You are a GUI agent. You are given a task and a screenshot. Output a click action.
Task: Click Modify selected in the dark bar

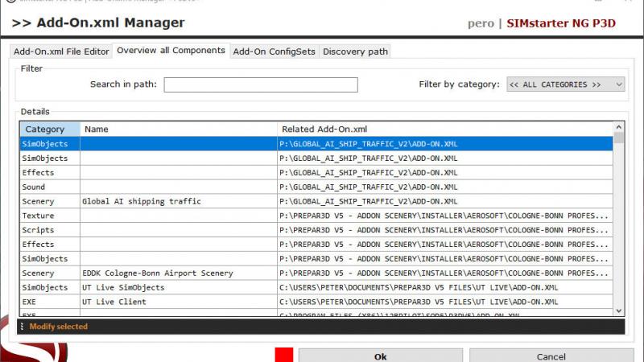58,327
